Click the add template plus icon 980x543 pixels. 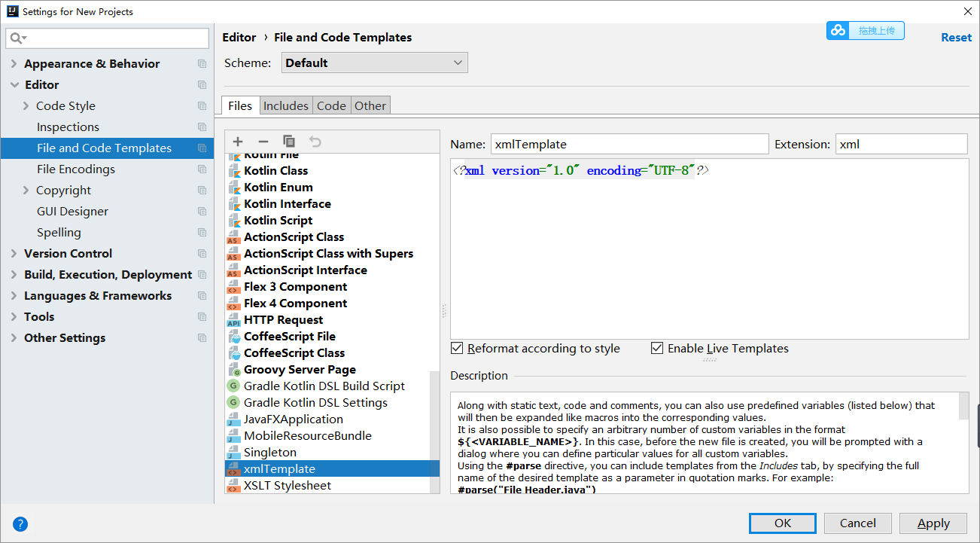(x=238, y=142)
